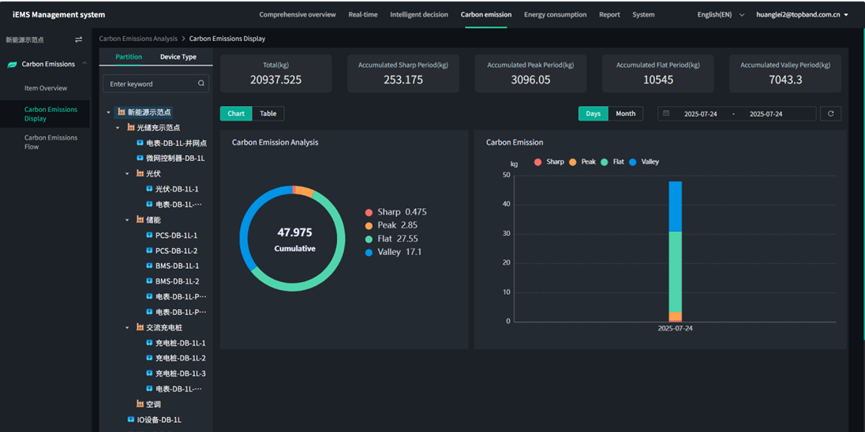Switch to the Partition tab
This screenshot has height=432, width=865.
(129, 57)
